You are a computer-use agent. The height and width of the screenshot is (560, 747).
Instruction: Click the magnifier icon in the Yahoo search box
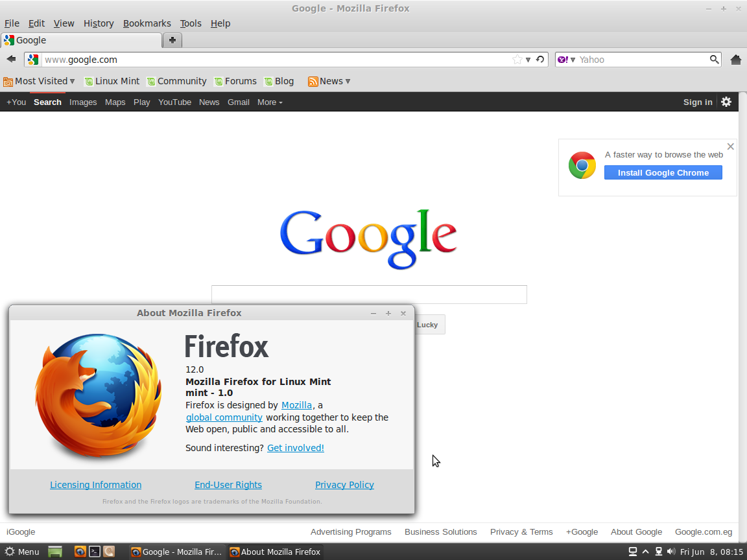pyautogui.click(x=714, y=60)
